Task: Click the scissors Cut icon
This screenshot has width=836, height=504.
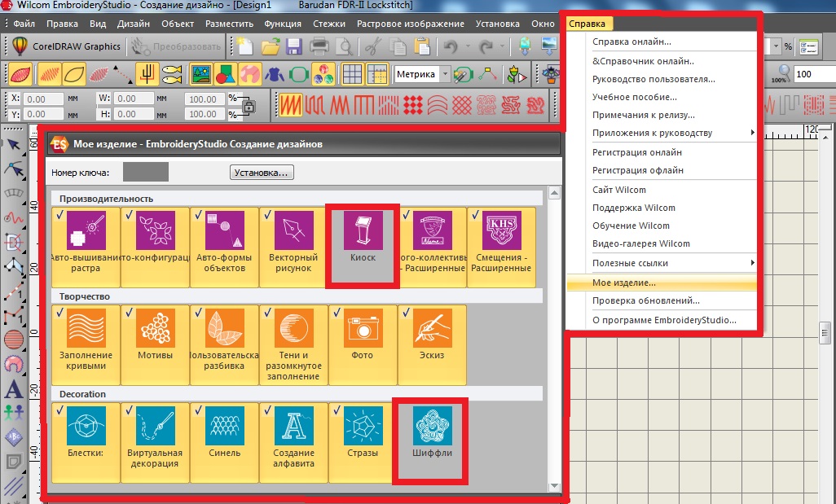Action: (373, 46)
